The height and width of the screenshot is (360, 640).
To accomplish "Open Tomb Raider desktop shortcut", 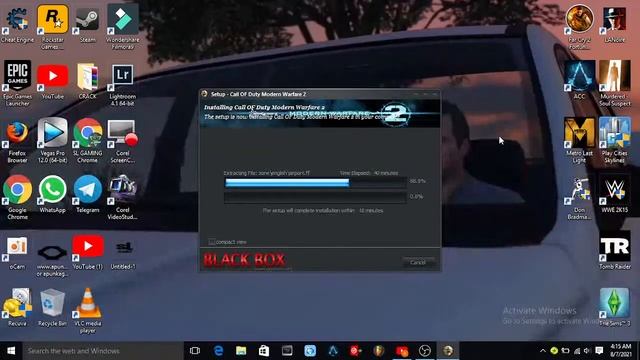I will (x=614, y=251).
